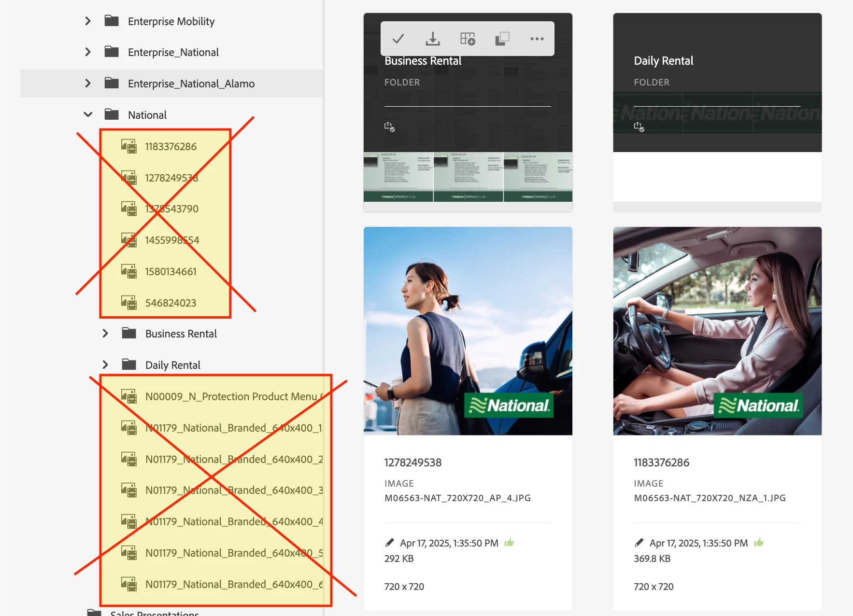This screenshot has height=616, width=853.
Task: Open asset 1375543790 in the tree
Action: click(x=172, y=209)
